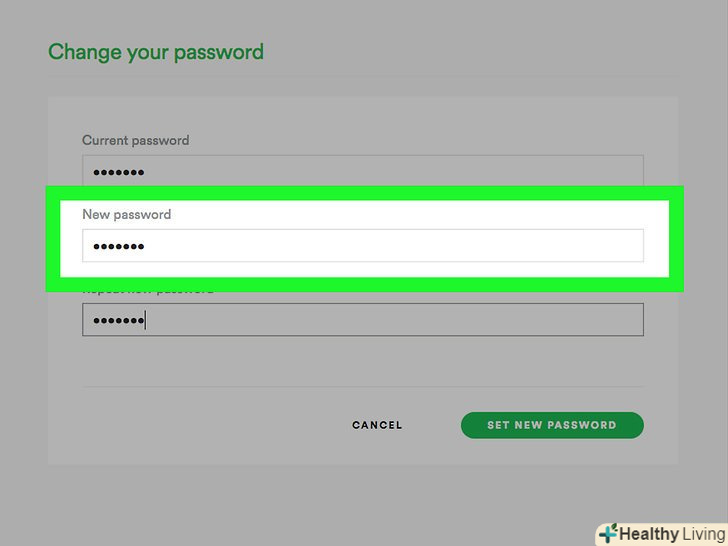Click the CANCEL button

click(x=377, y=425)
